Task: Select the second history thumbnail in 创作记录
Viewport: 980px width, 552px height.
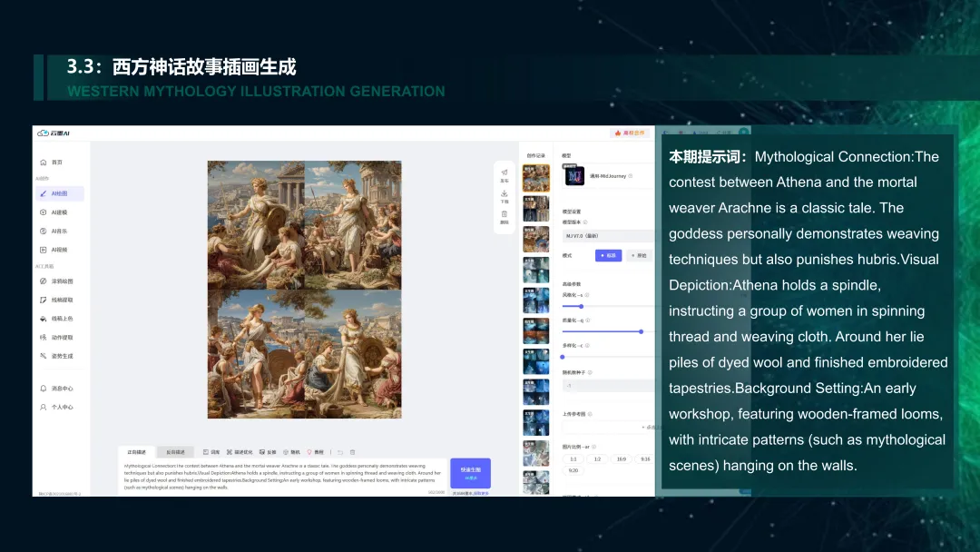Action: pos(536,209)
